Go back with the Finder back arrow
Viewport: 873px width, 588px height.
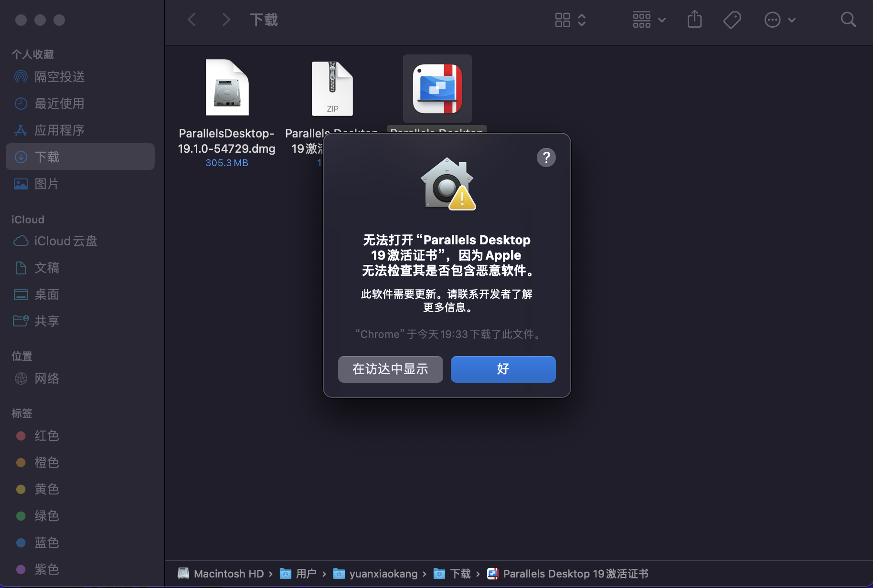[192, 20]
